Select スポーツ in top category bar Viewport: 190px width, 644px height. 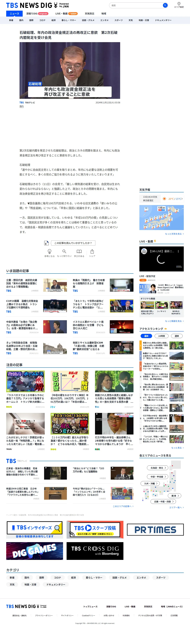point(119,20)
